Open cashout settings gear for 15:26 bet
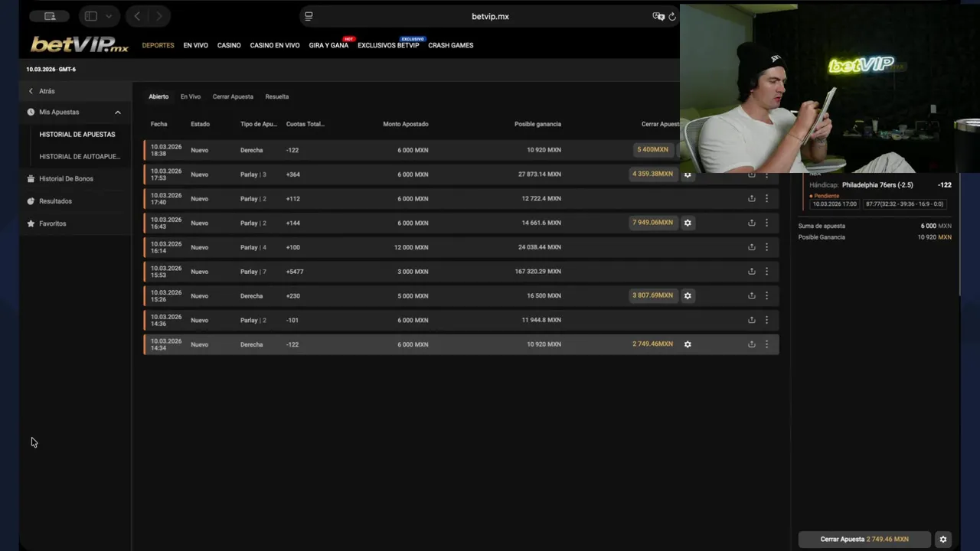The width and height of the screenshot is (980, 551). pyautogui.click(x=688, y=295)
